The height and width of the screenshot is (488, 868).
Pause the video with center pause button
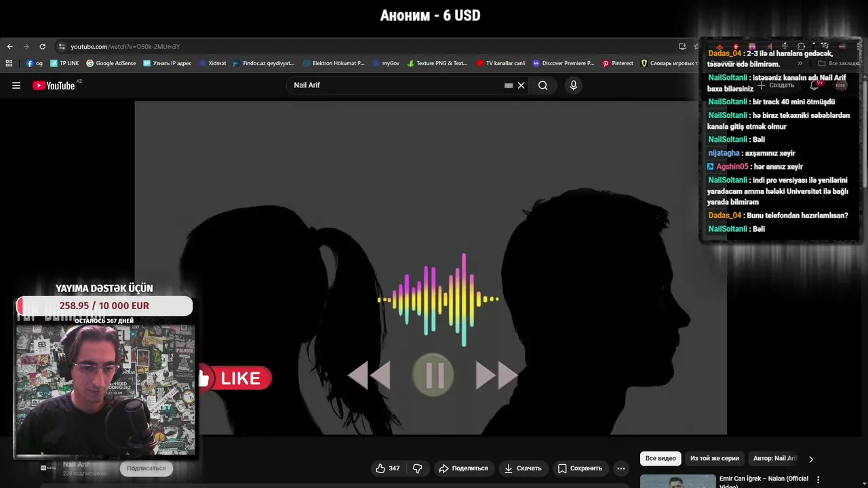(x=434, y=375)
